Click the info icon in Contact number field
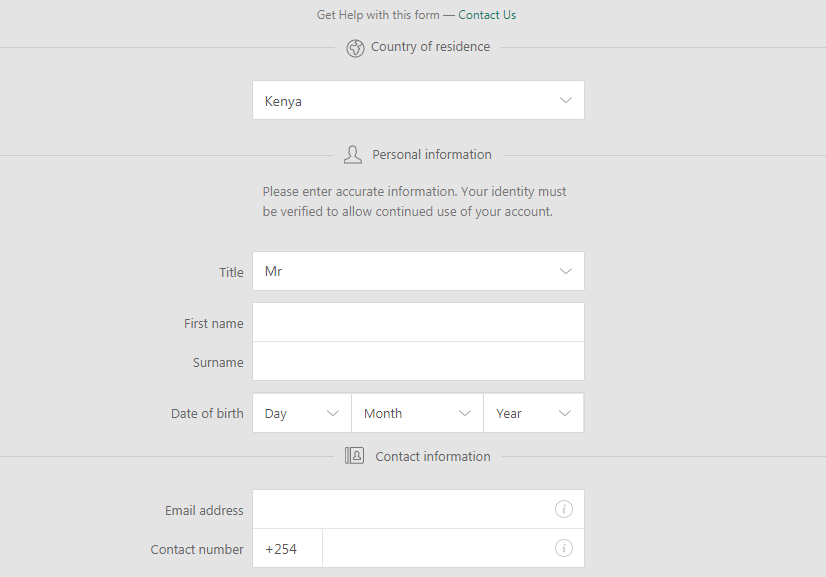This screenshot has height=577, width=826. (x=564, y=548)
